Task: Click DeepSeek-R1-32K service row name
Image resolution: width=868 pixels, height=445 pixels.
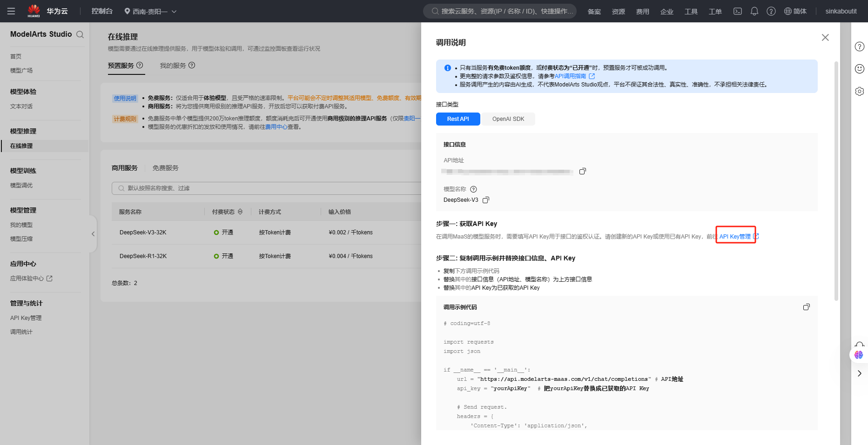Action: click(x=143, y=256)
